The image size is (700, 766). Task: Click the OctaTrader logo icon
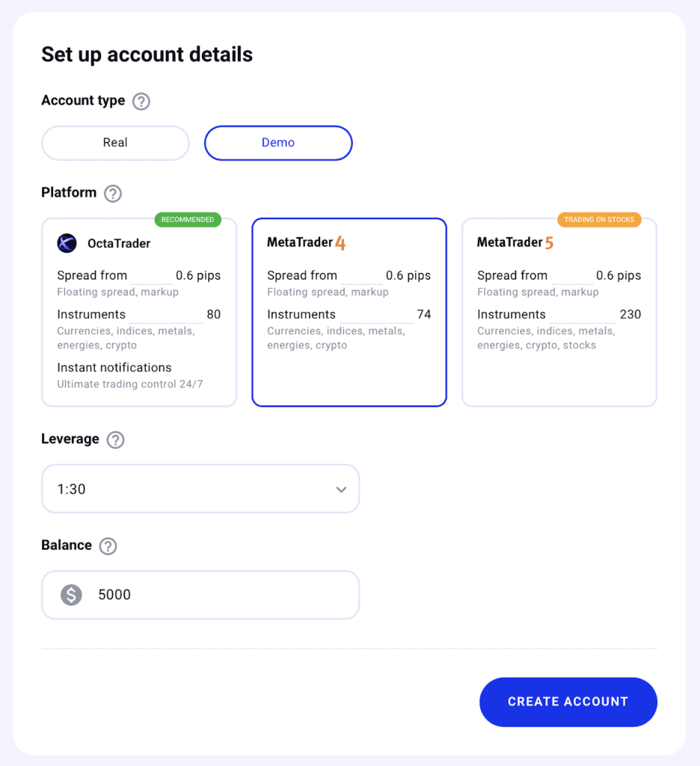pos(67,243)
